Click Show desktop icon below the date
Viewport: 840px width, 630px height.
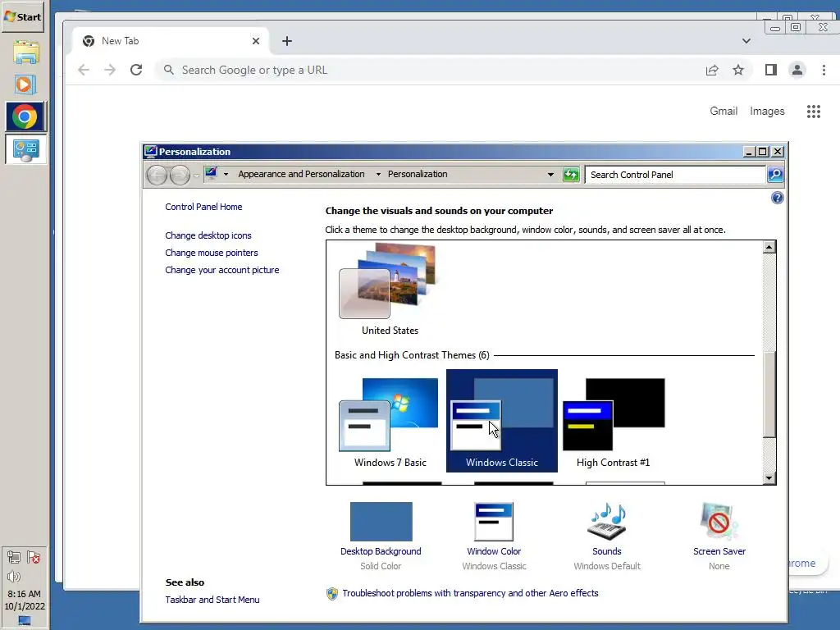click(x=24, y=620)
